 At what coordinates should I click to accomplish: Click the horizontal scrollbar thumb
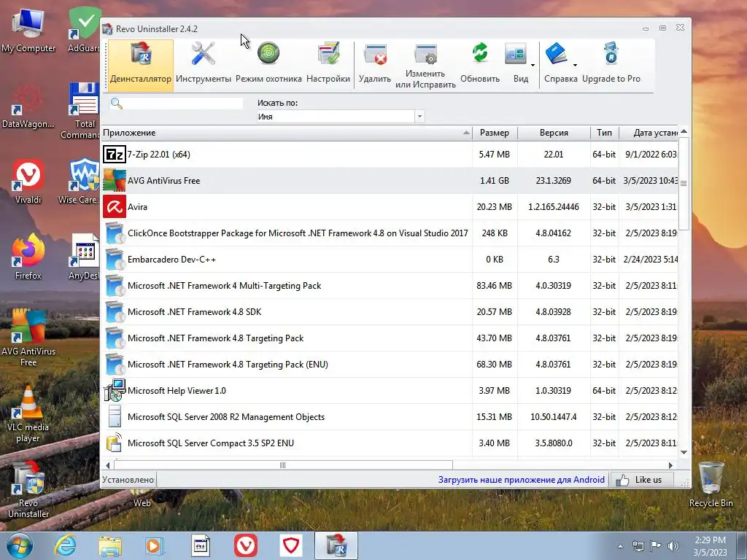283,465
